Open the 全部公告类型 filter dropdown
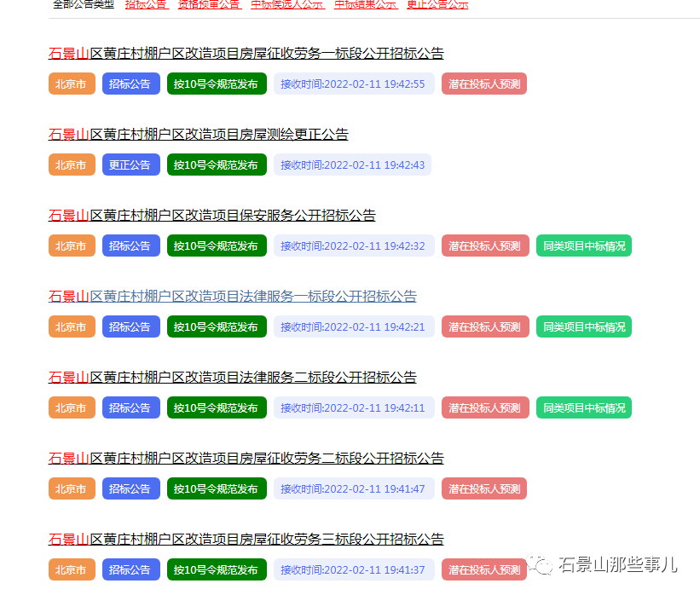700x595 pixels. click(82, 5)
